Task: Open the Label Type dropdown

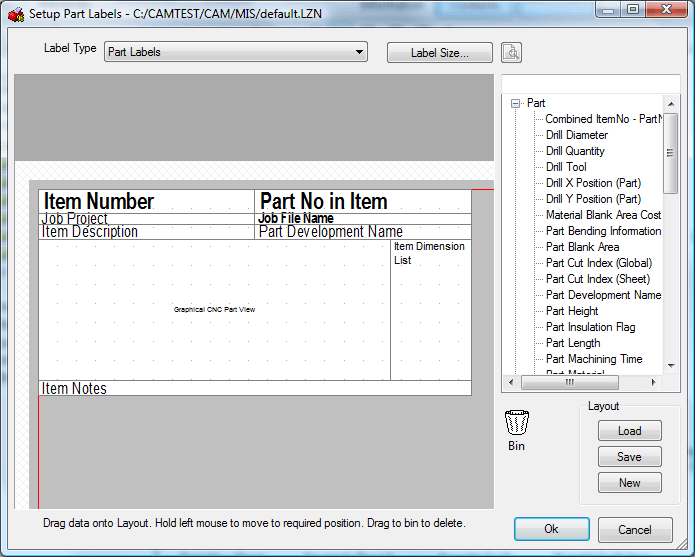Action: point(236,52)
